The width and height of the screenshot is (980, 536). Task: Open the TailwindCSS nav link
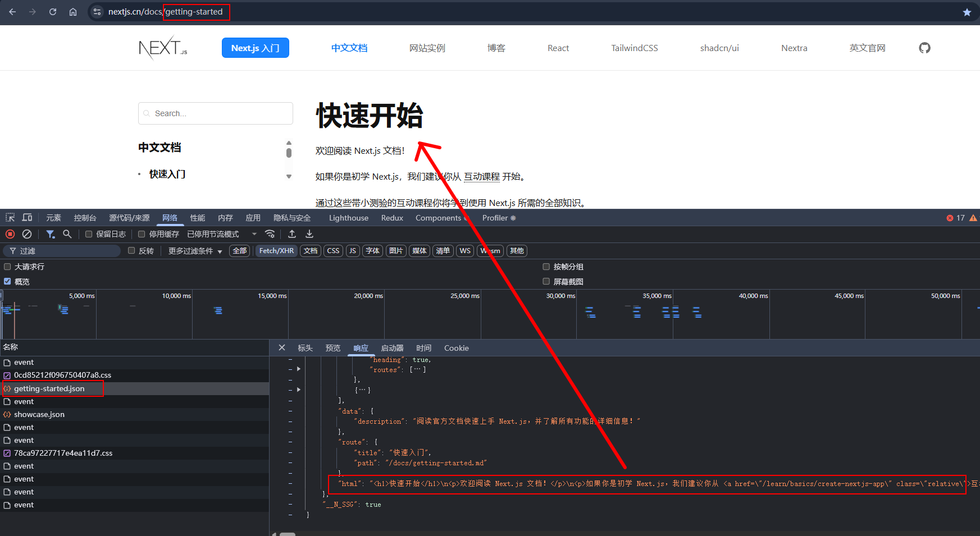tap(635, 48)
